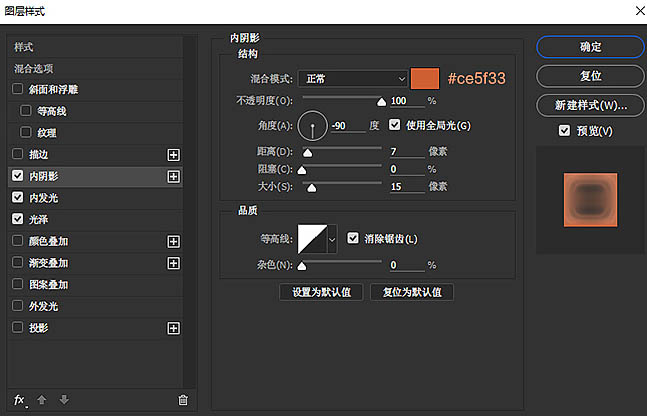Click the 距离 value field showing 7

[x=407, y=152]
